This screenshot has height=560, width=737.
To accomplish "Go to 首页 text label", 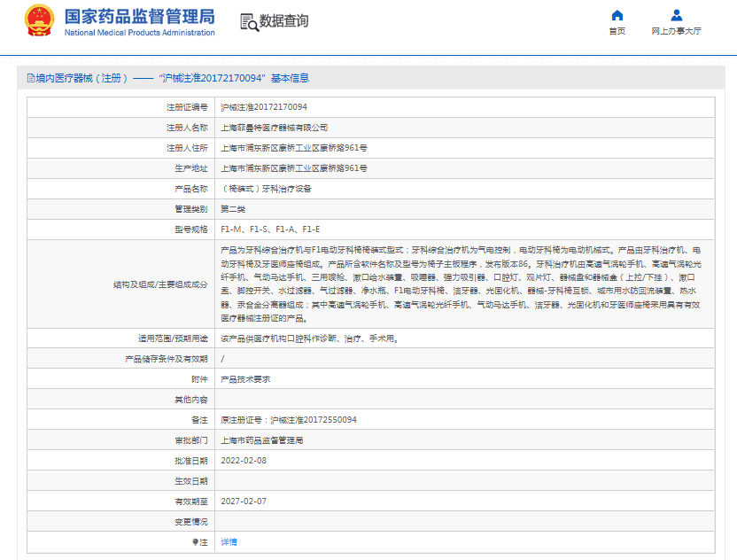I will click(x=617, y=31).
